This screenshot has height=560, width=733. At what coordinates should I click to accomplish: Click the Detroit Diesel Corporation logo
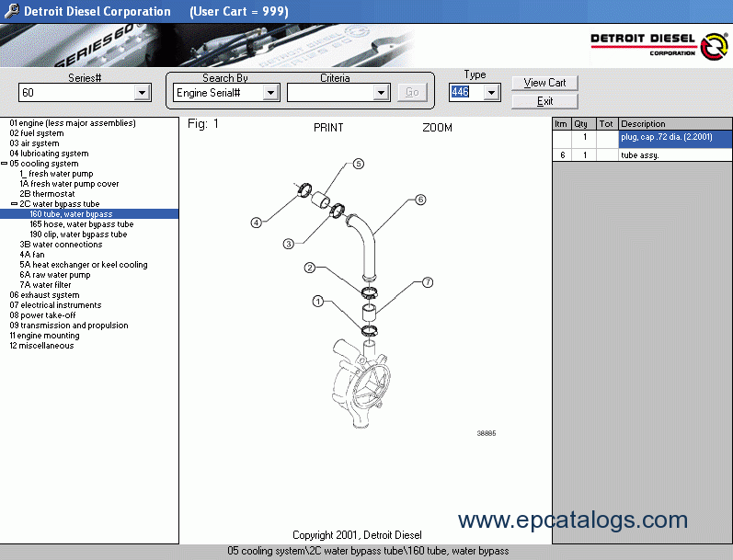coord(659,45)
